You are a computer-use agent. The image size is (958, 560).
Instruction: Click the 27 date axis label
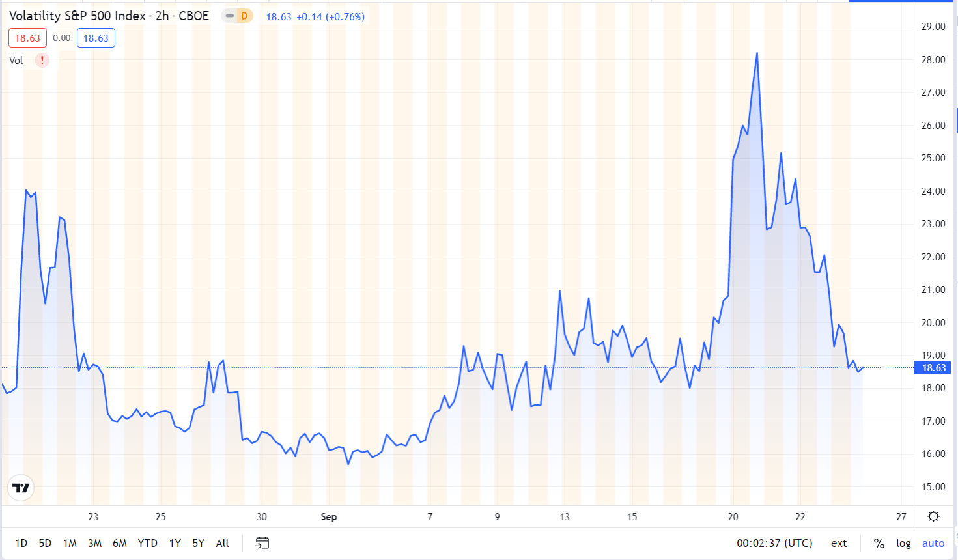[x=901, y=517]
